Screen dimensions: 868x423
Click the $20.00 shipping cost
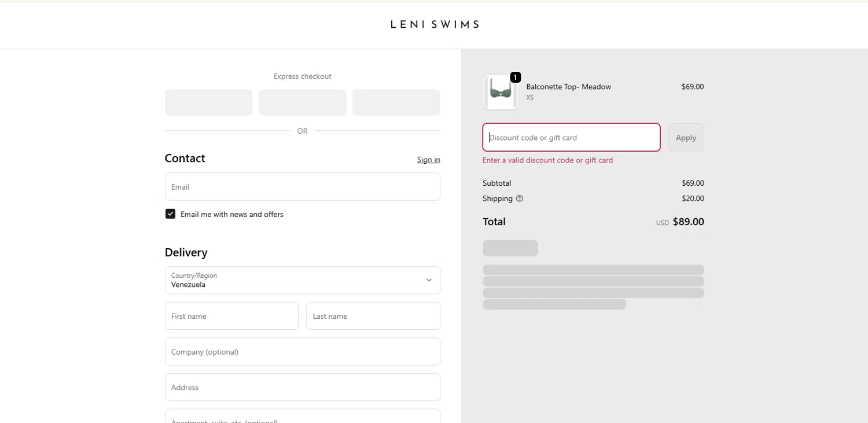(x=693, y=198)
